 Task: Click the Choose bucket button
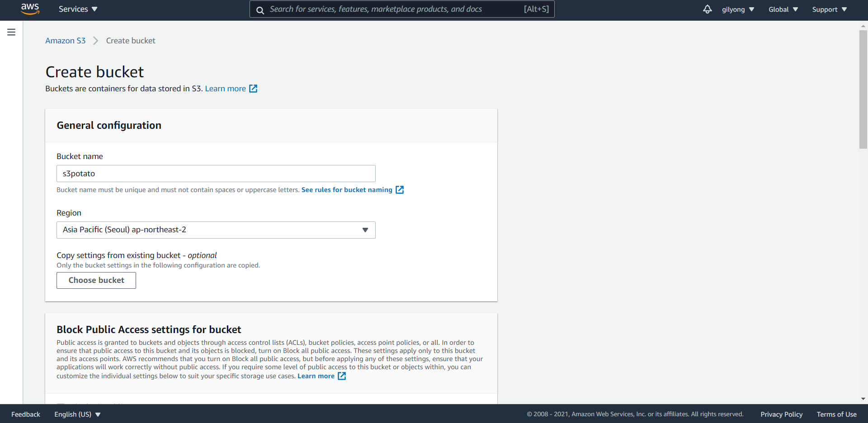pos(96,280)
